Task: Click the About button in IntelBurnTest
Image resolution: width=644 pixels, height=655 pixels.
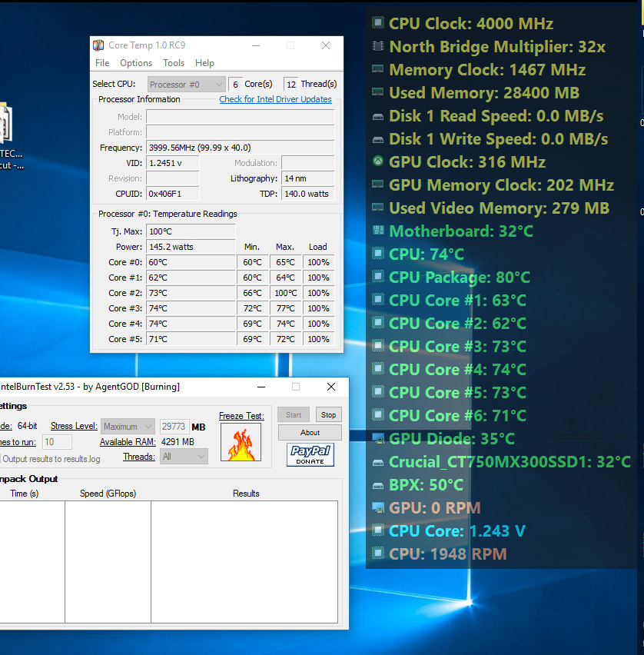Action: pos(310,433)
